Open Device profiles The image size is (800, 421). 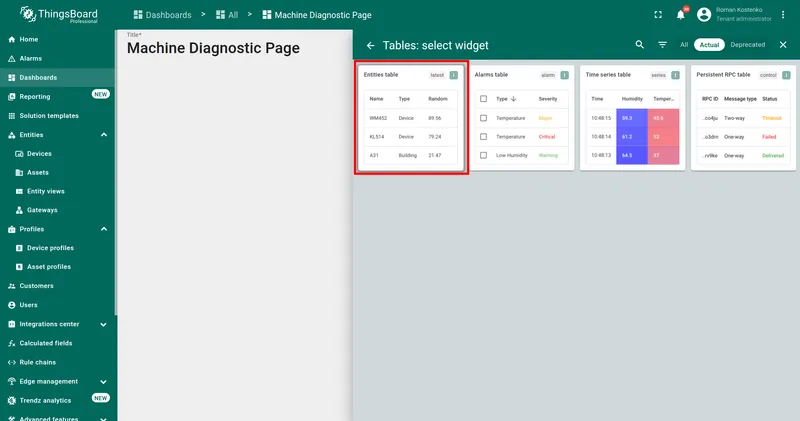(57, 248)
